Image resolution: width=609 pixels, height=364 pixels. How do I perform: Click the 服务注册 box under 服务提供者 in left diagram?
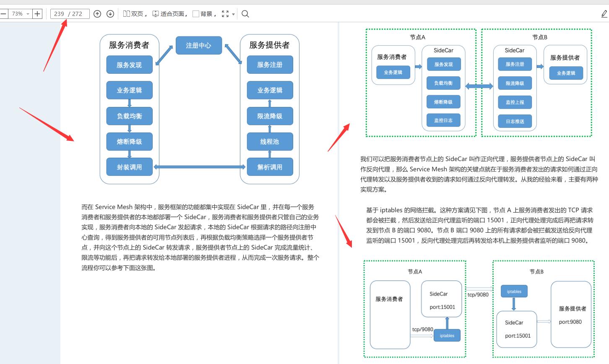[x=270, y=65]
